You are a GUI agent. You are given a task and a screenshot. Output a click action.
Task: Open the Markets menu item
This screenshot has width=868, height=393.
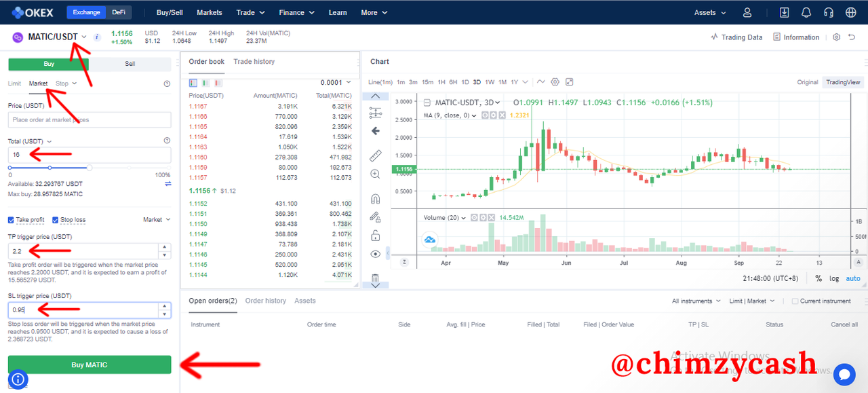[210, 12]
